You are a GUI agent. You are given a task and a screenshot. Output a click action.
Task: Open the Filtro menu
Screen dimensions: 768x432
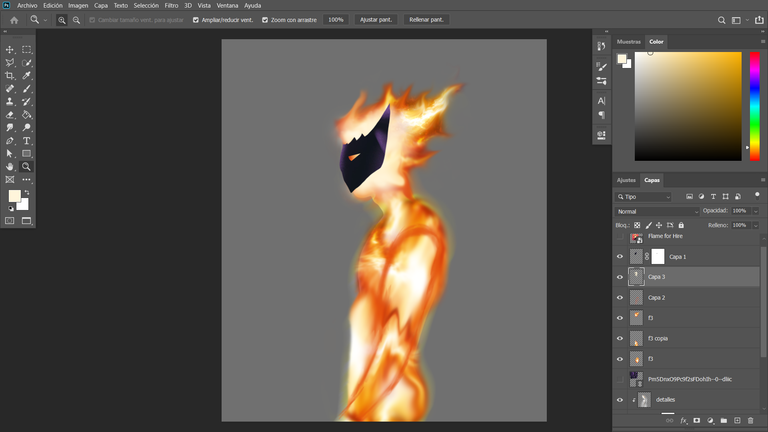coord(171,6)
